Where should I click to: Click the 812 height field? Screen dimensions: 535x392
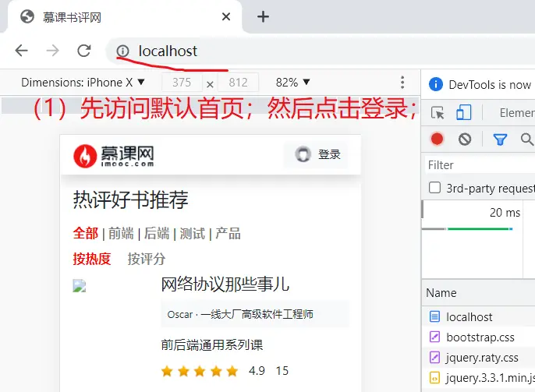pyautogui.click(x=238, y=82)
